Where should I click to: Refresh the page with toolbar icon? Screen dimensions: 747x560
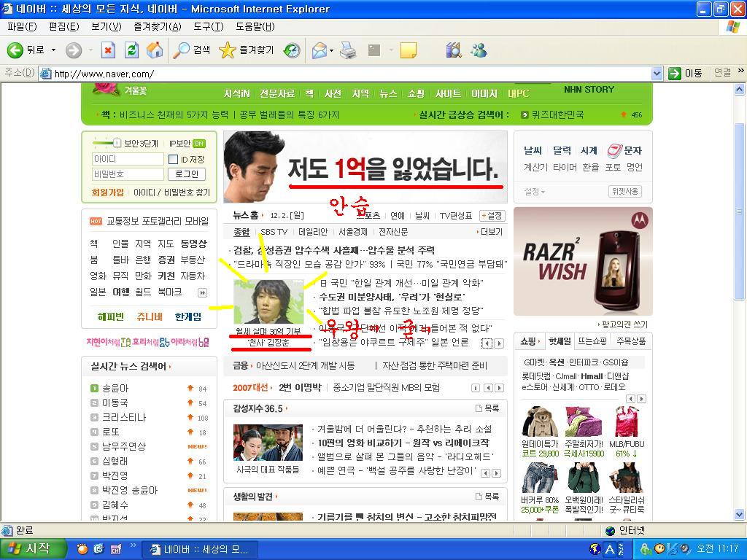(131, 50)
